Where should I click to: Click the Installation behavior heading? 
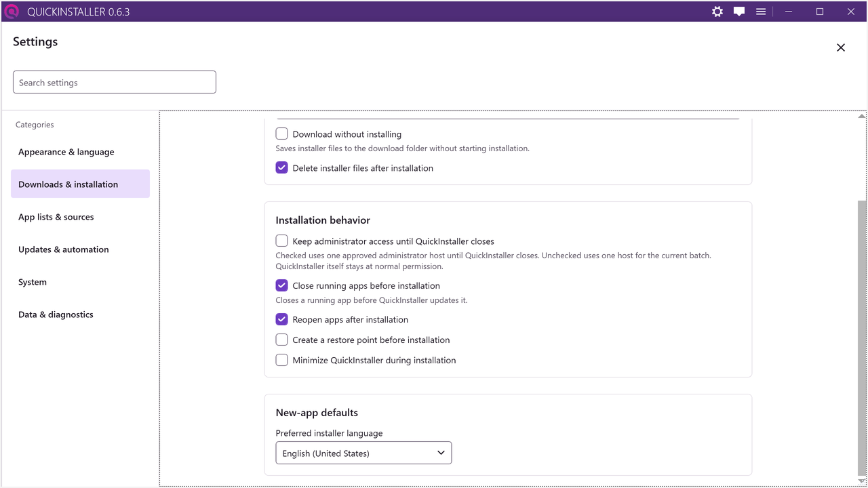click(x=323, y=220)
